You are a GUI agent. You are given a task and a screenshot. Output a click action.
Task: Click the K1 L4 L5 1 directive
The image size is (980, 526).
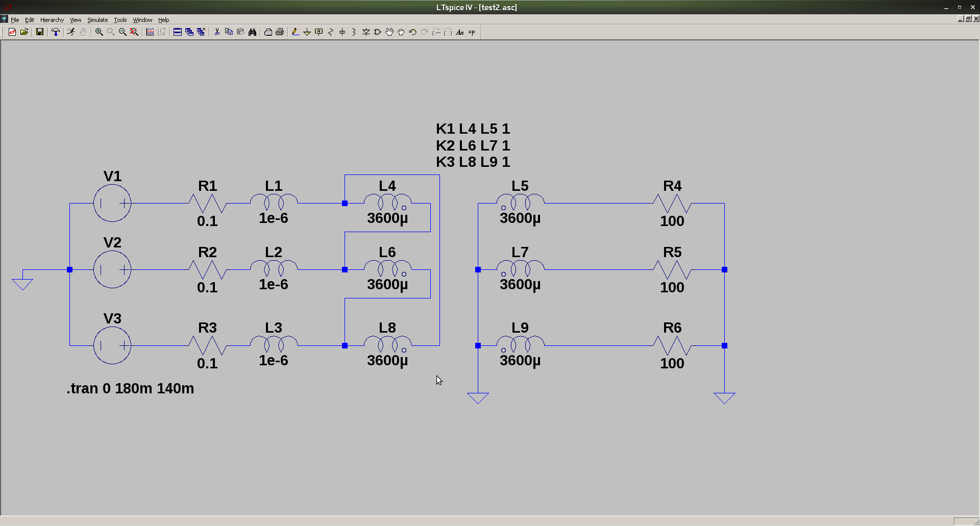coord(473,129)
